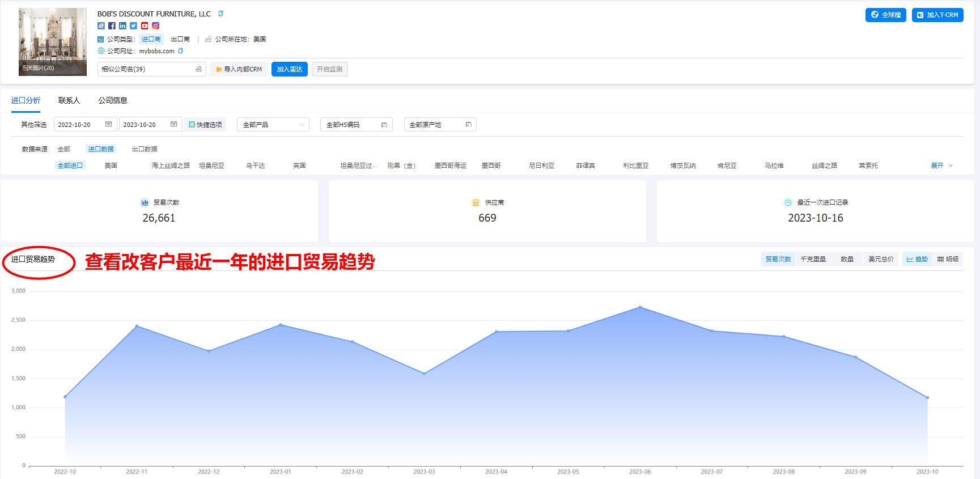
Task: Filter imports by 美国
Action: (111, 166)
